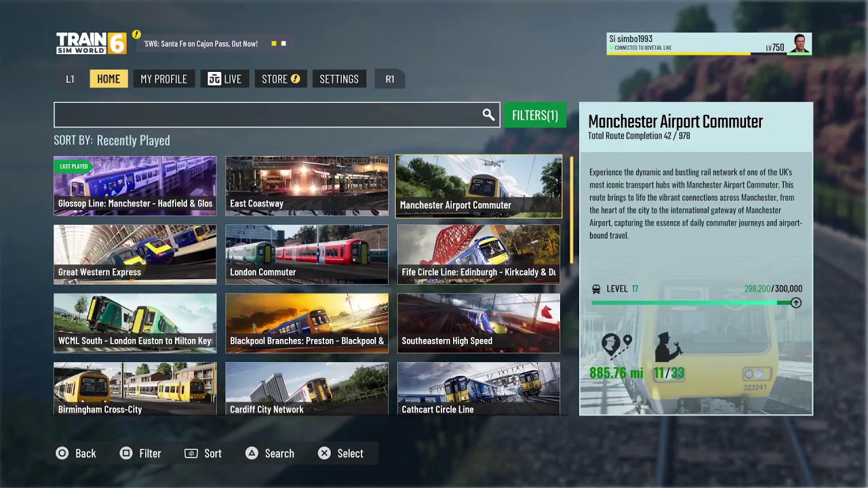868x488 pixels.
Task: Click the driver mastery silhouette icon
Action: [668, 347]
